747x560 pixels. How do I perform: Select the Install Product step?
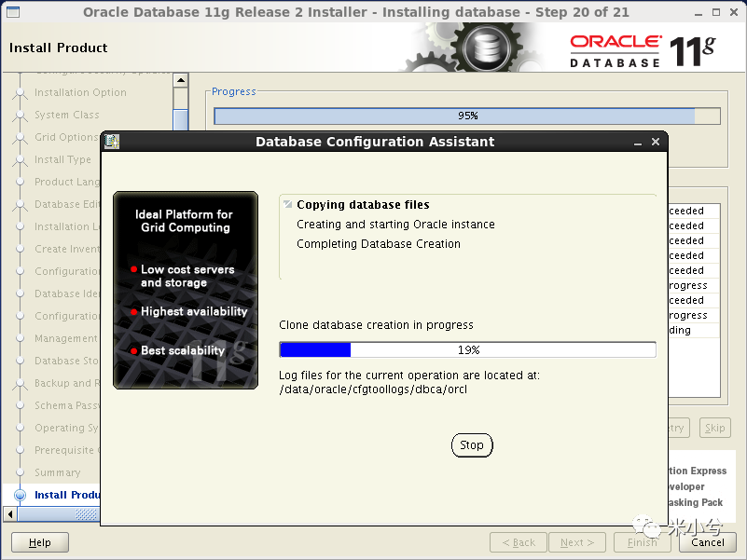(x=67, y=495)
